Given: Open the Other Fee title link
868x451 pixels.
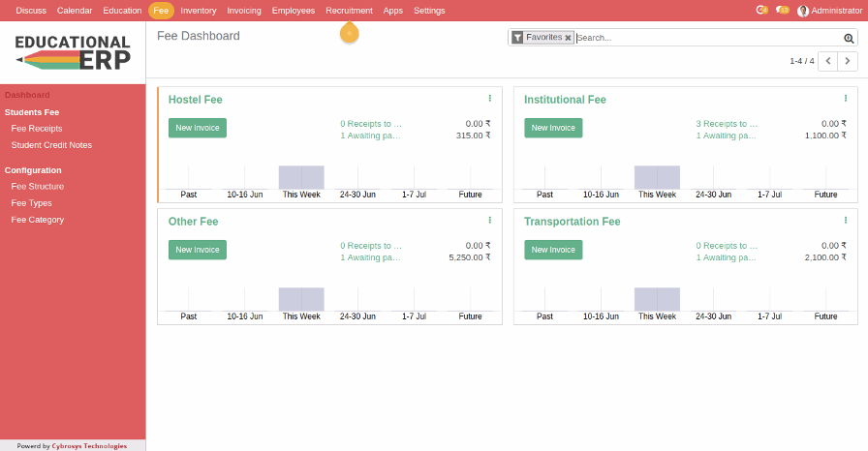Looking at the screenshot, I should (x=193, y=222).
